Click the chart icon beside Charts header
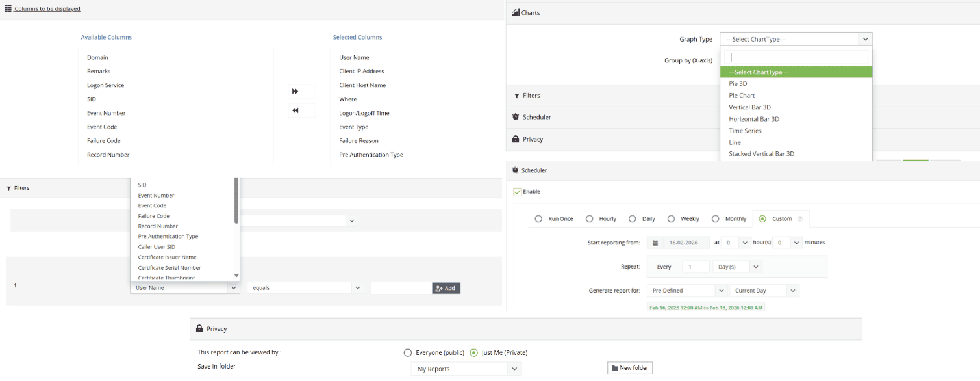The height and width of the screenshot is (381, 980). (x=518, y=12)
